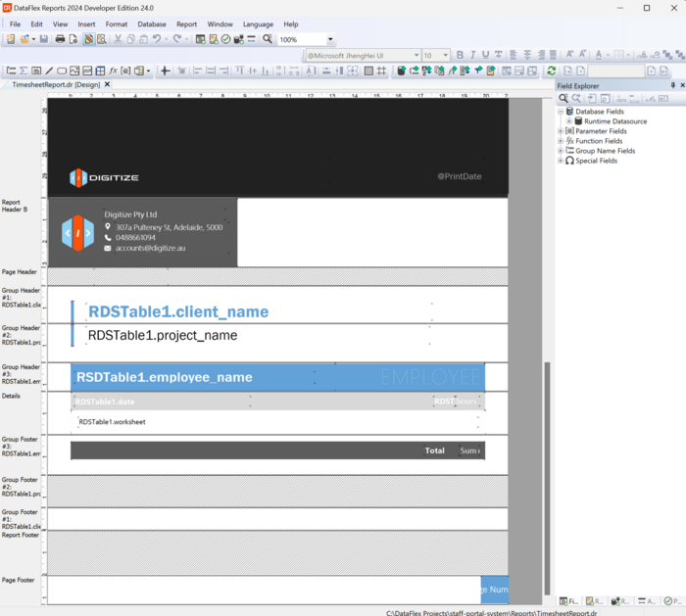Click the Cut scissors icon

point(118,39)
